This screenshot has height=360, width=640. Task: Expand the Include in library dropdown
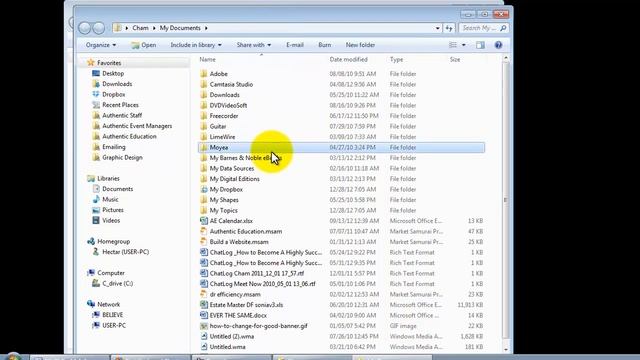pos(196,45)
